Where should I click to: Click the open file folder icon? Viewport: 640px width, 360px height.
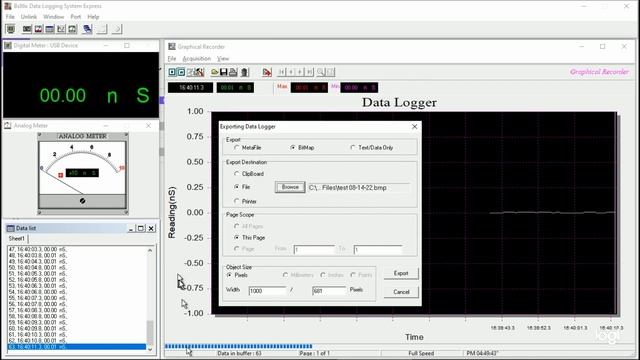[215, 72]
